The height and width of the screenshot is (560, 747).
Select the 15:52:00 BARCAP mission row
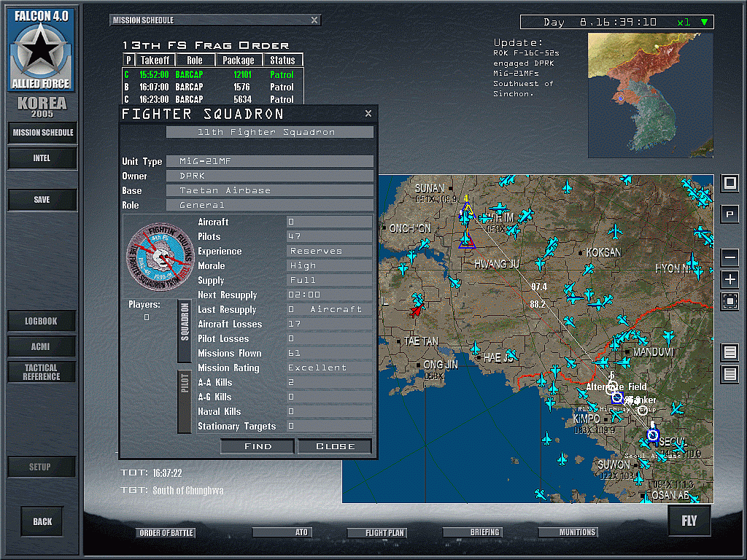[212, 75]
